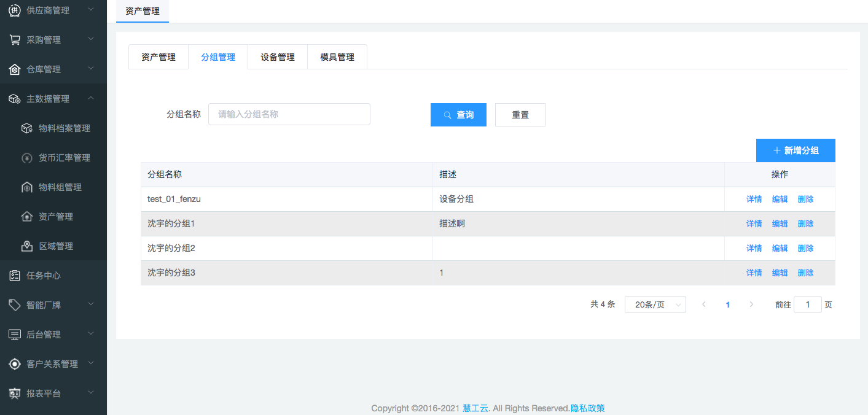Focus the 分组名称 search input field
Viewport: 868px width, 415px height.
289,114
